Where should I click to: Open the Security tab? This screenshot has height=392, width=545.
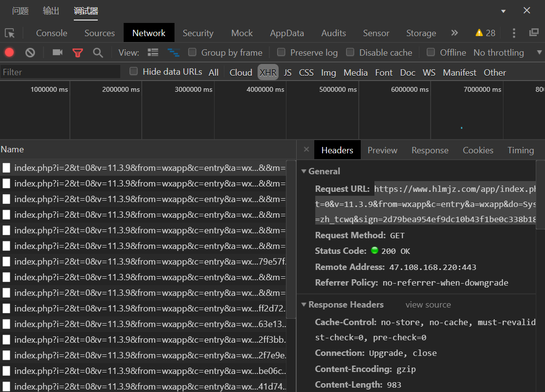[198, 33]
